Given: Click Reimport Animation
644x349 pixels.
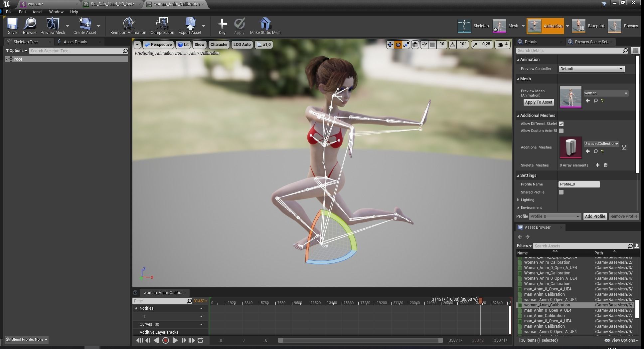Looking at the screenshot, I should click(x=128, y=26).
